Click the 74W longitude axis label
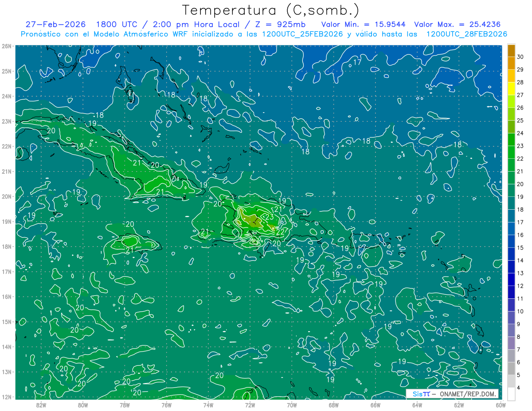The height and width of the screenshot is (411, 532). click(208, 404)
